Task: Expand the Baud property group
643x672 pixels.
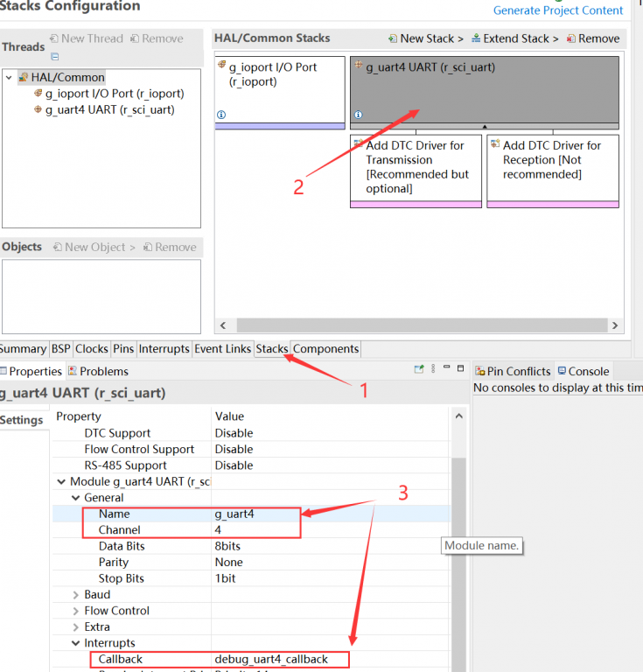Action: pos(75,594)
